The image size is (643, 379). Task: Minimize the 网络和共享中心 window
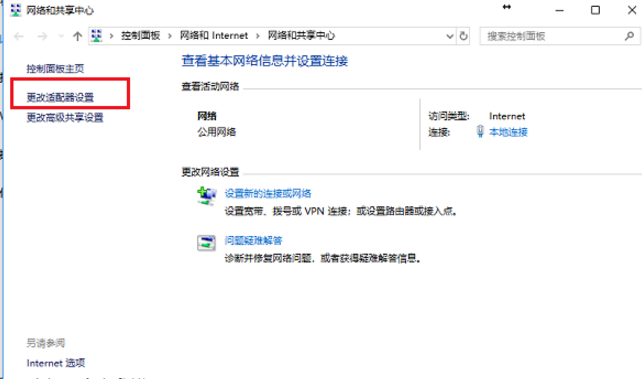point(559,10)
